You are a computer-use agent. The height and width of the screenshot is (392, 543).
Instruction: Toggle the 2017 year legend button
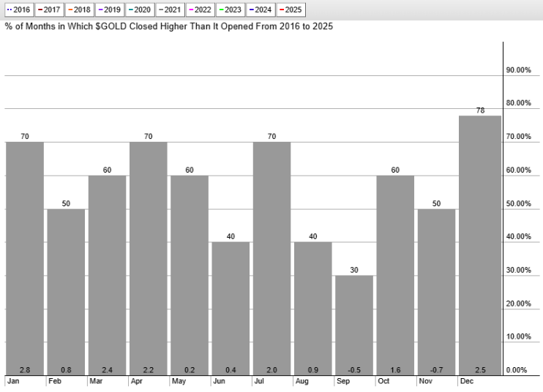(x=48, y=10)
